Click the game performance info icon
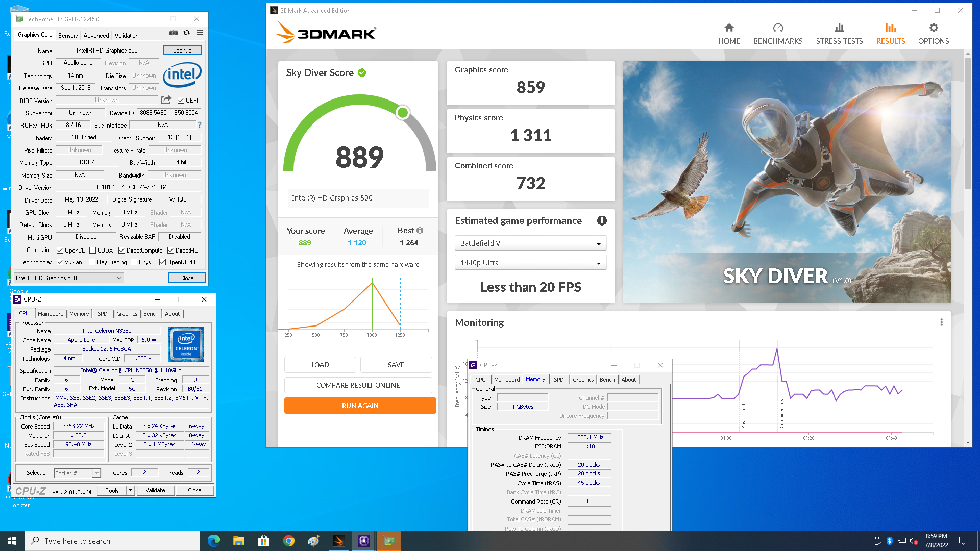Screen dimensions: 980x551 coord(602,220)
